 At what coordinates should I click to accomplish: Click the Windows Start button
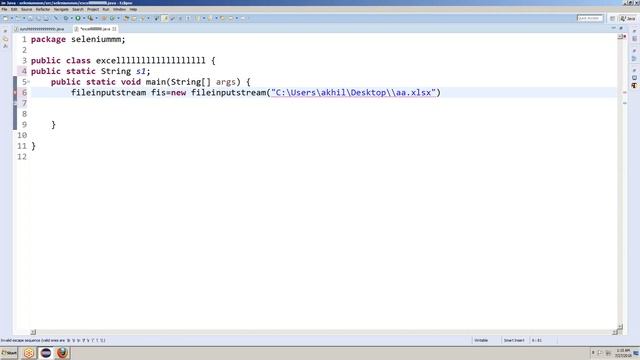[x=9, y=353]
